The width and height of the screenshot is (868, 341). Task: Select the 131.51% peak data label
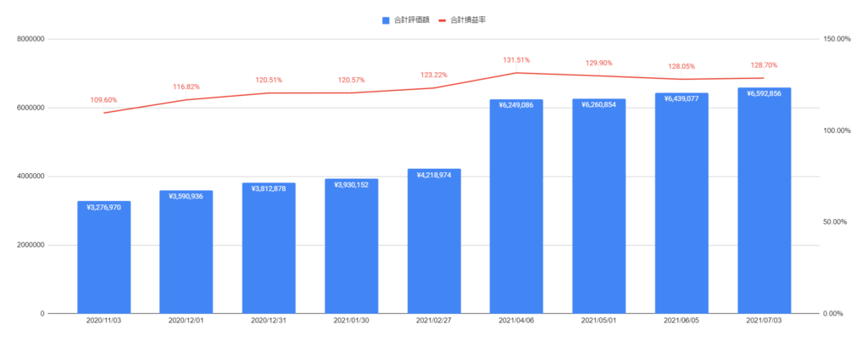[x=516, y=59]
